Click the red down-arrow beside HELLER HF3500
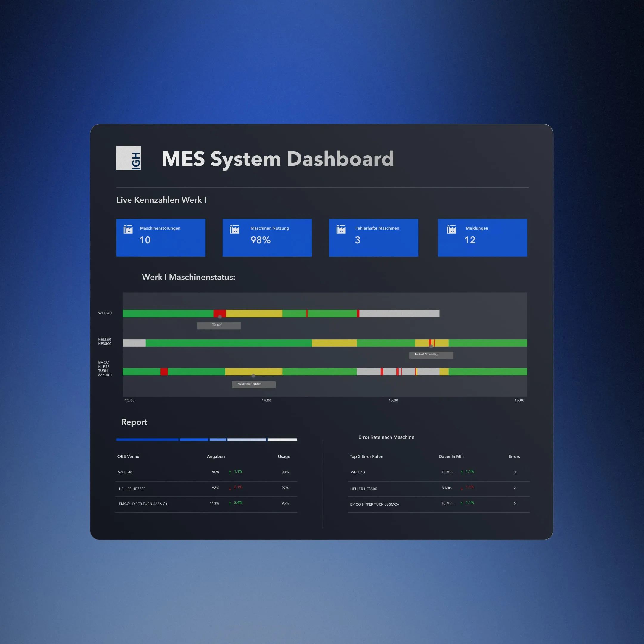The width and height of the screenshot is (644, 644). [x=229, y=488]
